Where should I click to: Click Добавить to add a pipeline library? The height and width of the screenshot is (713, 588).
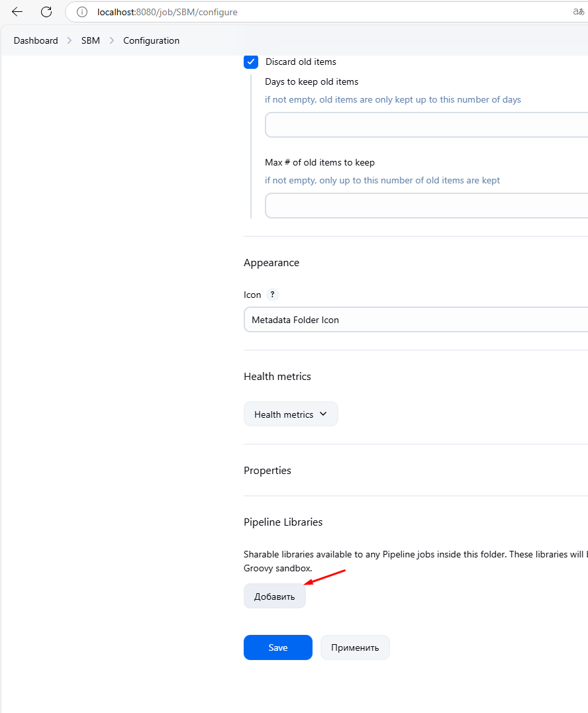click(274, 596)
